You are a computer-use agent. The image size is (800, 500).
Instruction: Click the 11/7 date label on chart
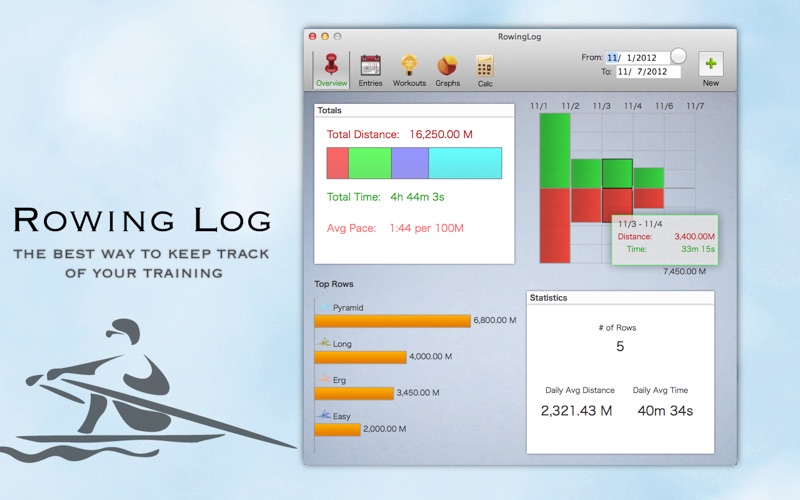coord(695,106)
